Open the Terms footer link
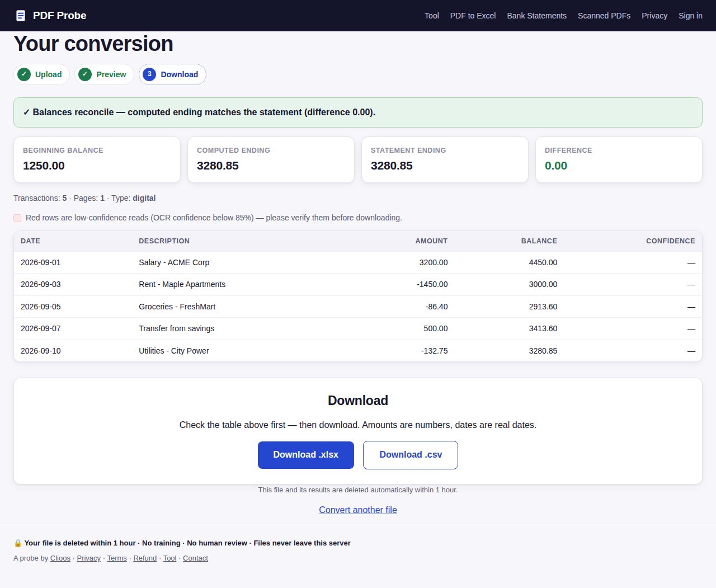This screenshot has height=588, width=716. click(x=117, y=558)
